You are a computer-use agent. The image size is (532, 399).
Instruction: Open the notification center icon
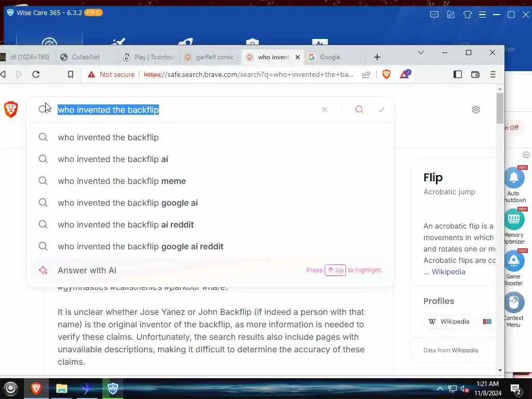pos(516,390)
